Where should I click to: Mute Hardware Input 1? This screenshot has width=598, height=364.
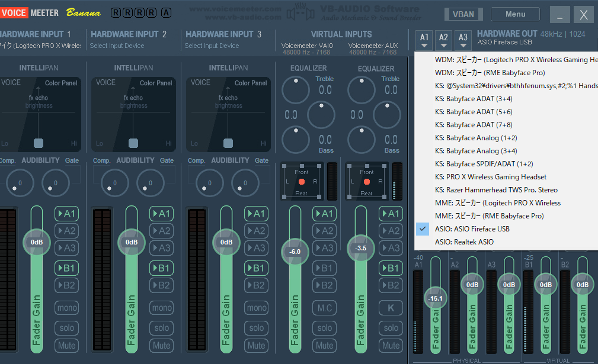tap(67, 345)
